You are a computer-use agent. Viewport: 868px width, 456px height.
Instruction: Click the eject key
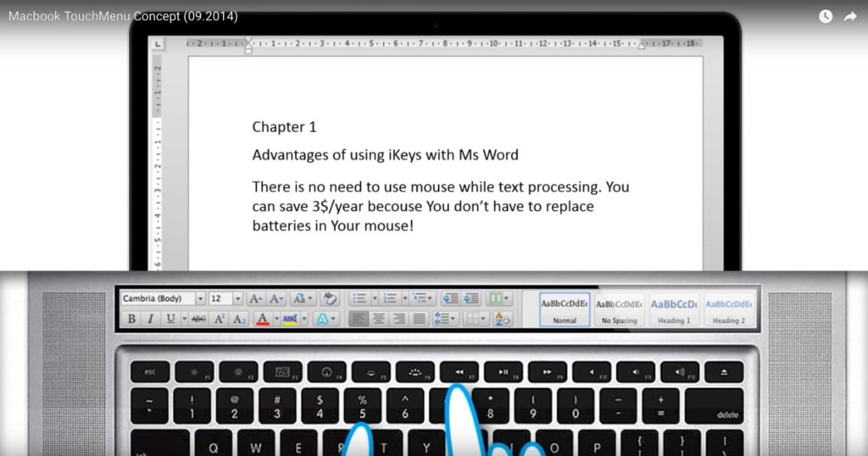724,372
